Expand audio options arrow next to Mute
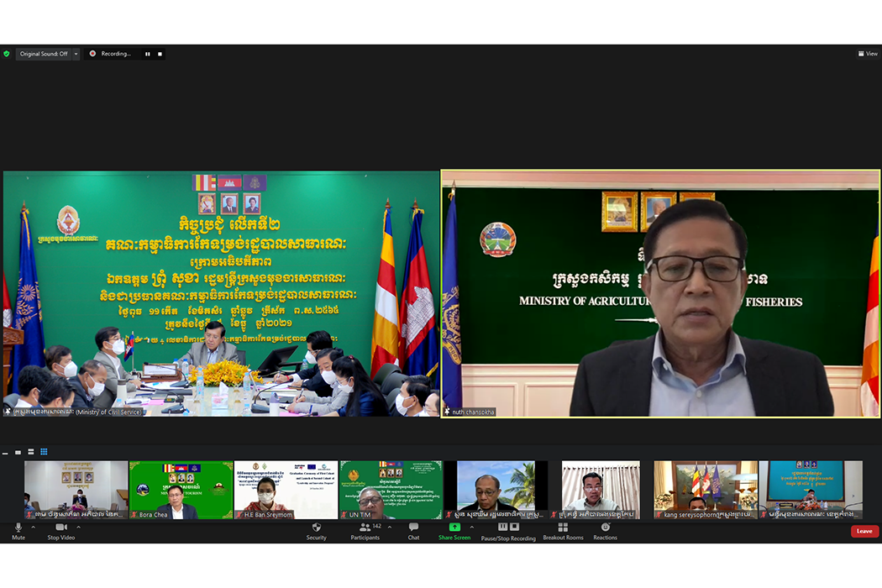882x588 pixels. [33, 528]
